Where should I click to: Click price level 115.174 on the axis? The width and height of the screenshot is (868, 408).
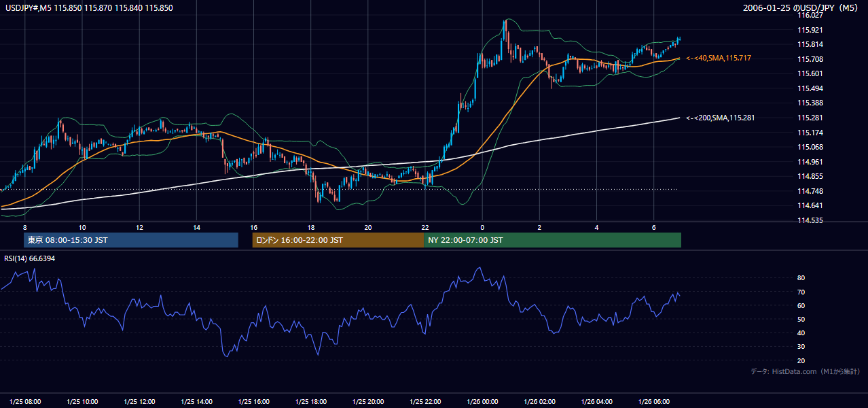pos(810,132)
